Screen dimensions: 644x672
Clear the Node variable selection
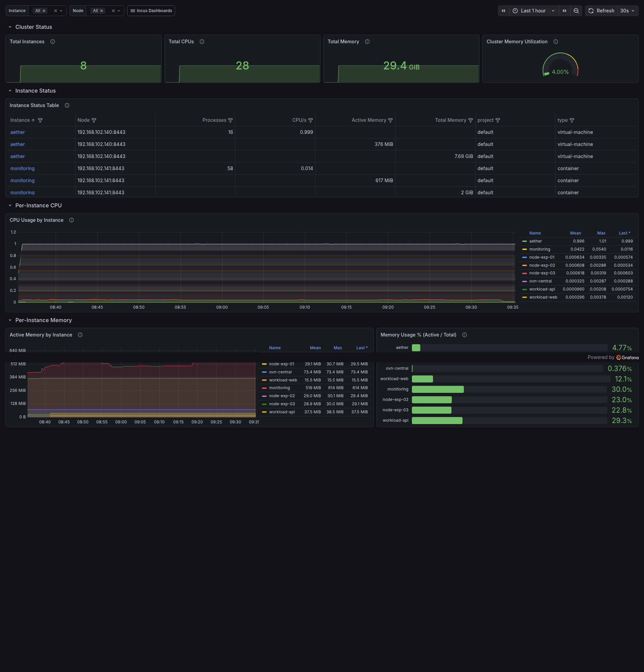click(x=113, y=11)
